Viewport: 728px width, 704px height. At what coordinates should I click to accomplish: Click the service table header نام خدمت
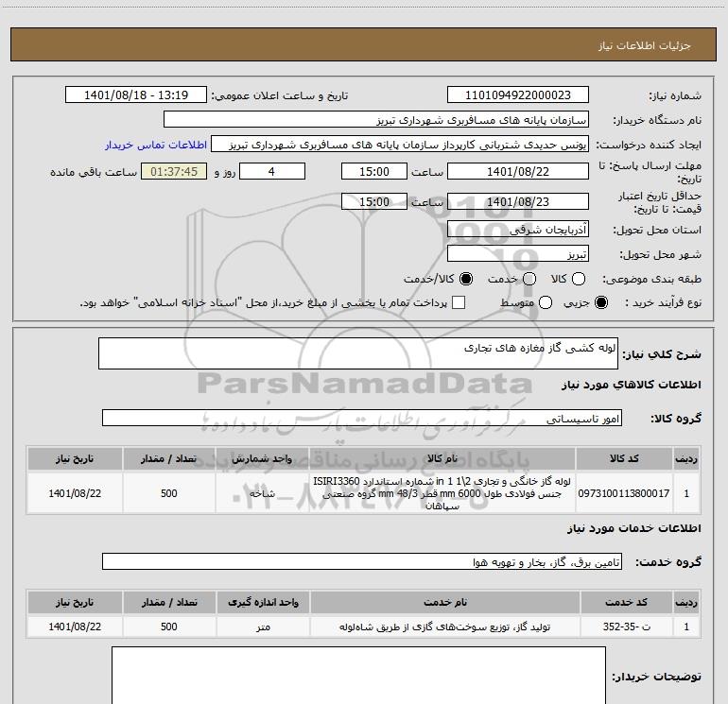tap(444, 602)
